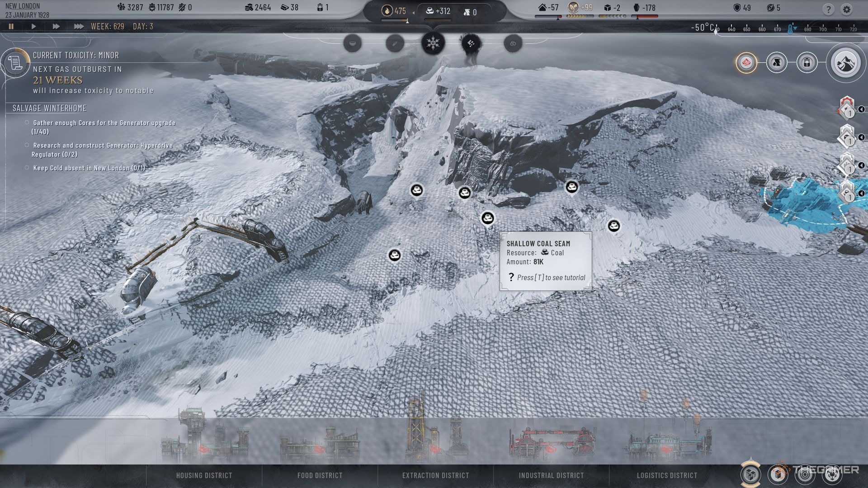Screen dimensions: 868x488
Task: Click the coal marker nearest the rail tracks
Action: [395, 255]
